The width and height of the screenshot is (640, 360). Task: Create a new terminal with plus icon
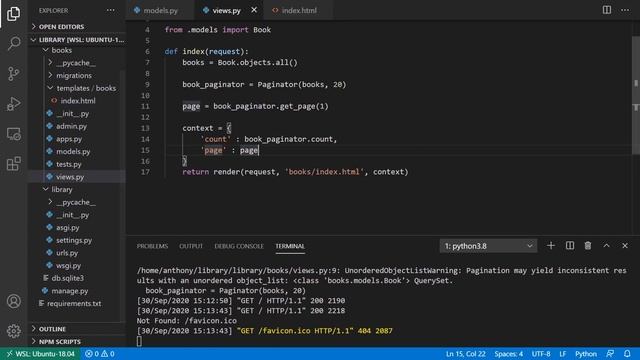pos(551,246)
